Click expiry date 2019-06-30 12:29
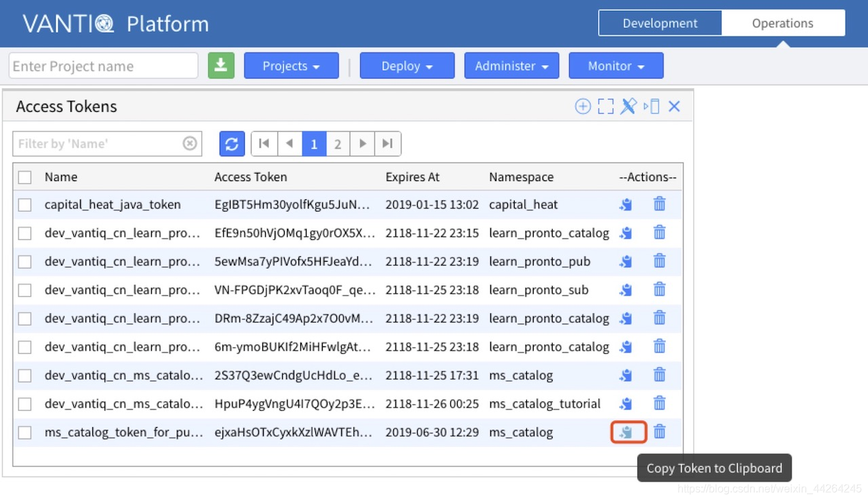Viewport: 868px width, 501px height. [432, 433]
